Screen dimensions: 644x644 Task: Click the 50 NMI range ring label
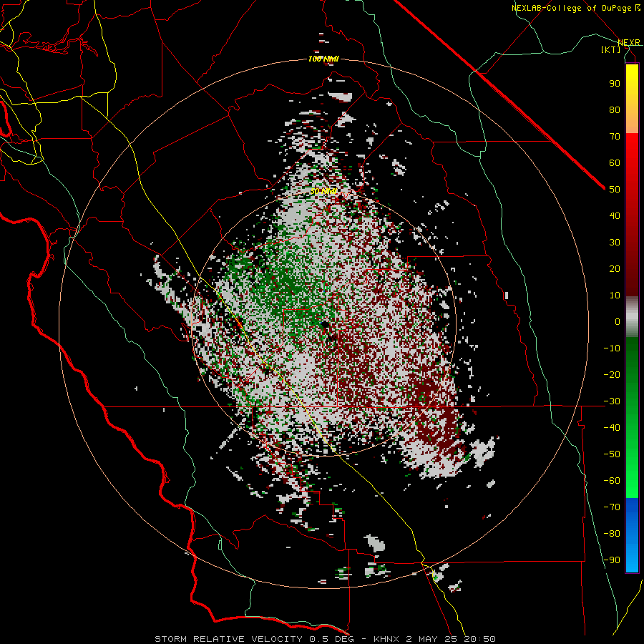pos(323,191)
